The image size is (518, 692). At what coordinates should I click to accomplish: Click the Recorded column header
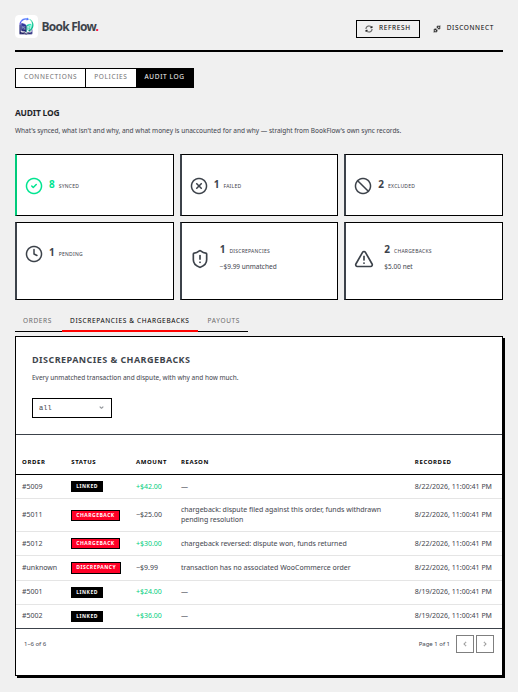point(433,462)
